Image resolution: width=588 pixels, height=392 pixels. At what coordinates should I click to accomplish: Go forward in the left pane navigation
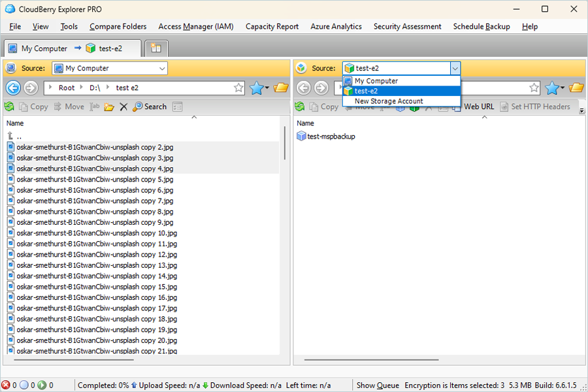[31, 88]
